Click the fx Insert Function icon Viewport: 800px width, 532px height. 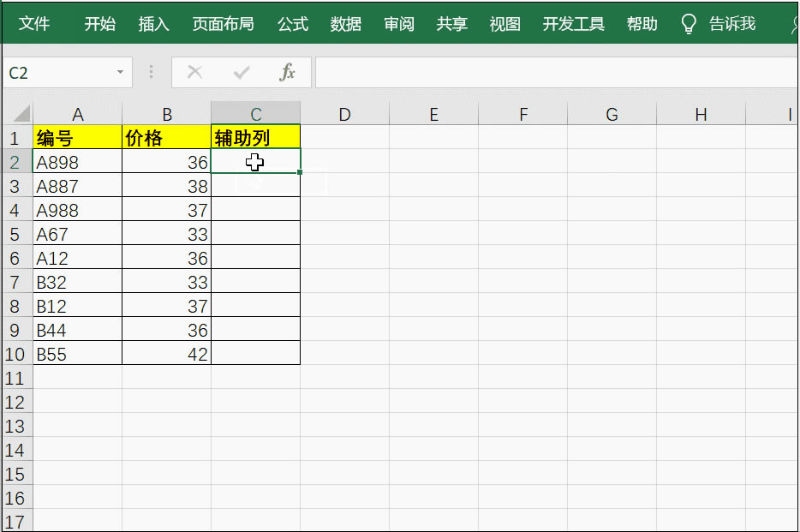click(288, 72)
